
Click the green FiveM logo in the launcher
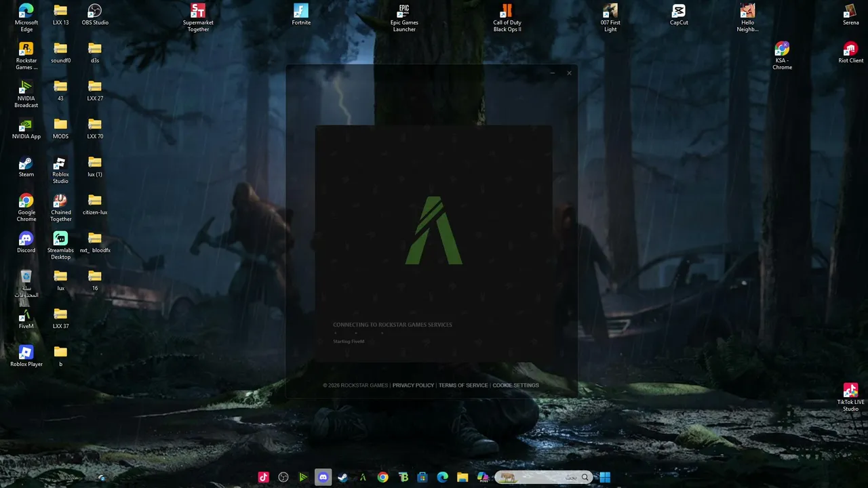click(x=434, y=230)
